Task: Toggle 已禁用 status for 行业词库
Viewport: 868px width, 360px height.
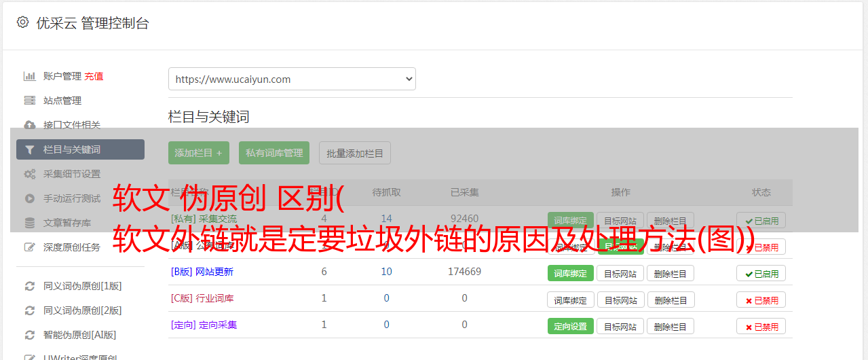Action: pos(761,300)
